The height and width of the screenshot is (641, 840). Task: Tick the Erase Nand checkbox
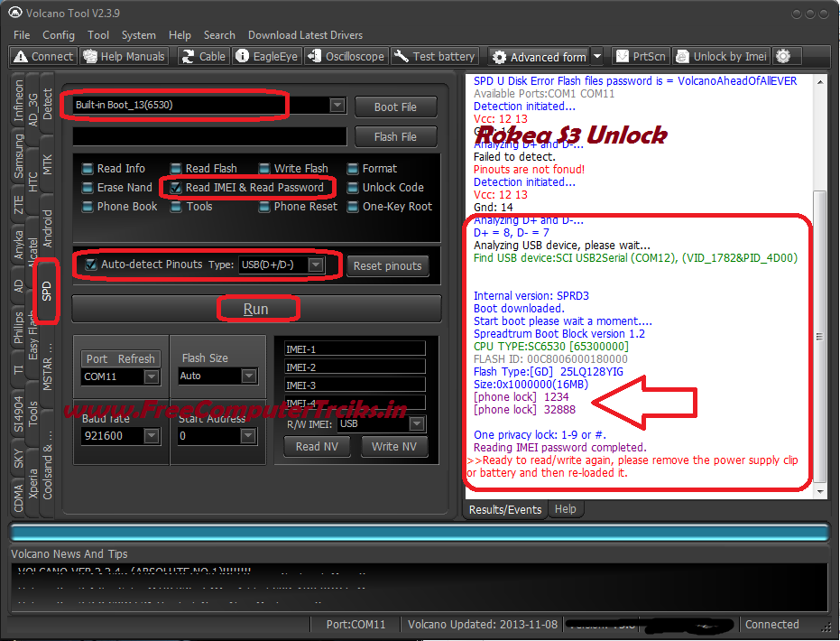coord(87,188)
